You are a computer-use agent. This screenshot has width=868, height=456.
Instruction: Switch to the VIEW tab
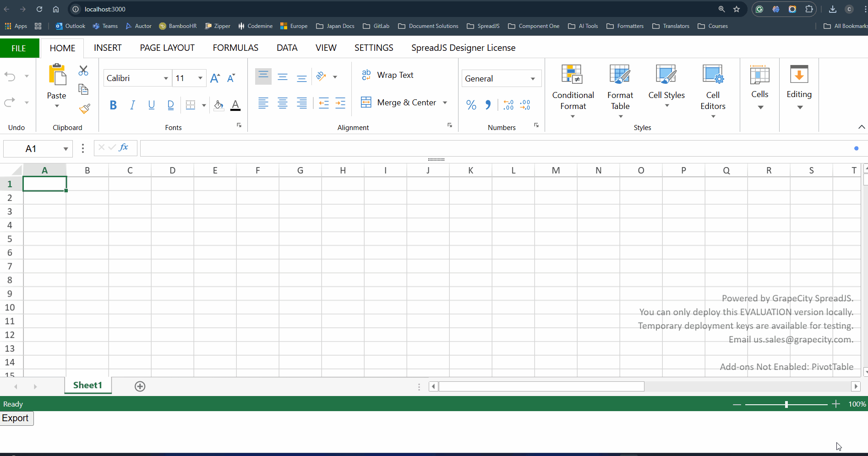point(326,48)
